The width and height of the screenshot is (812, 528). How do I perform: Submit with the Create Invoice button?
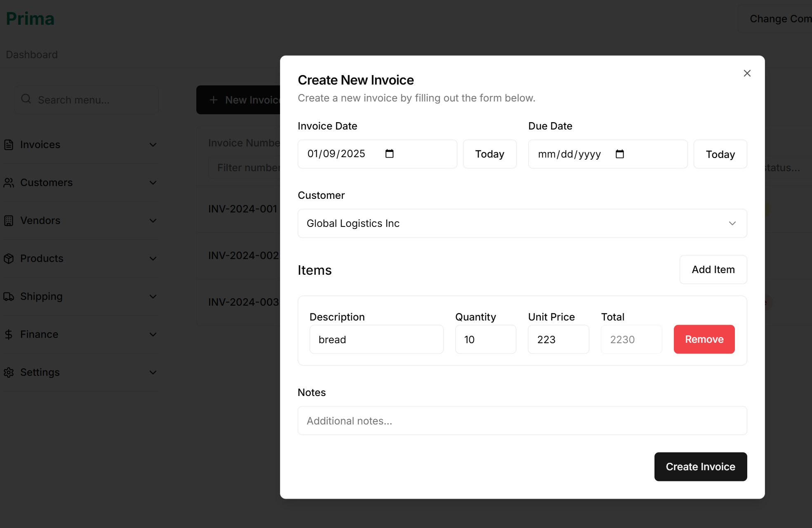[x=700, y=467]
